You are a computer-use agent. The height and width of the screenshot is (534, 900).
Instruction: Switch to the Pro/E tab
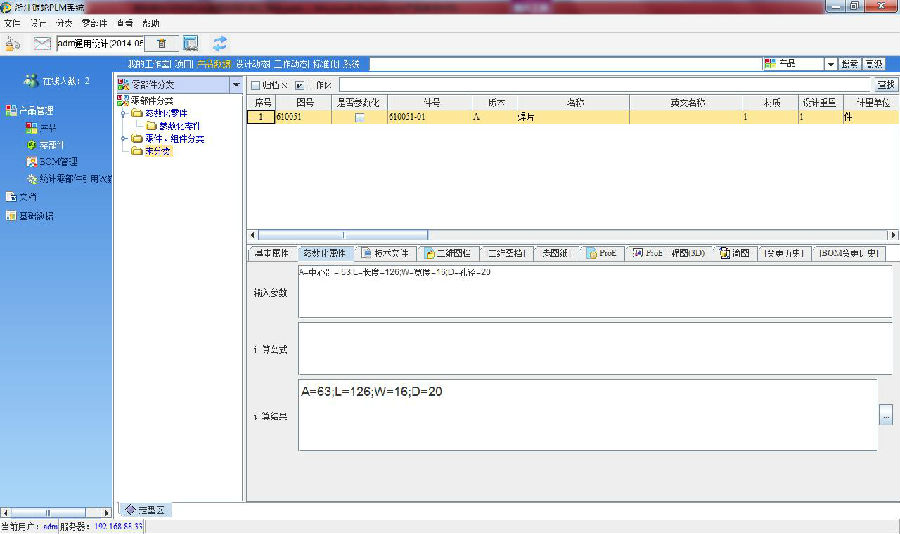(602, 254)
